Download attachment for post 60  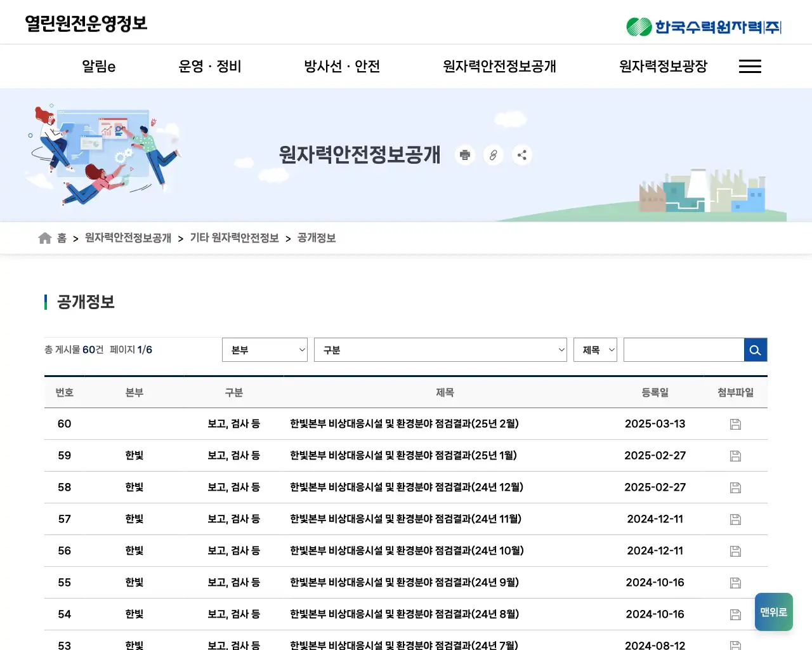pos(735,424)
